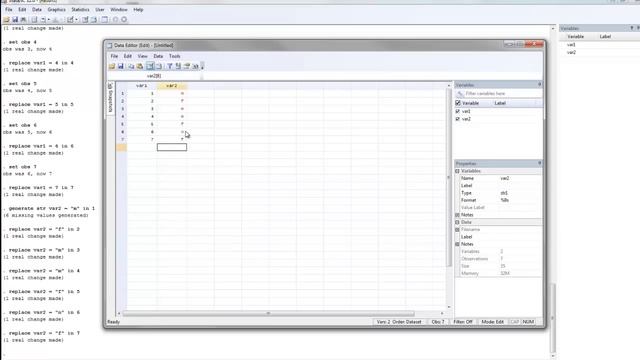Toggle the var1 checkbox in Data Editor
The image size is (640, 360).
pos(458,111)
